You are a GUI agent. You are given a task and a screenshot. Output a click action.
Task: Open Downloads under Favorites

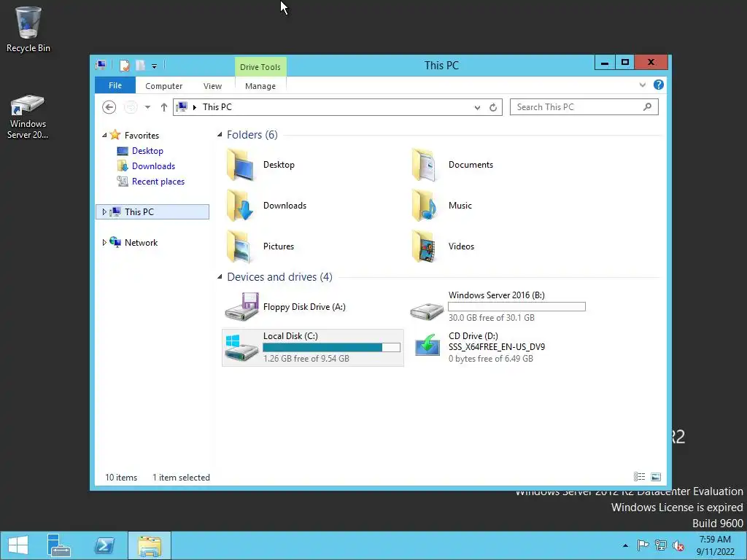153,166
